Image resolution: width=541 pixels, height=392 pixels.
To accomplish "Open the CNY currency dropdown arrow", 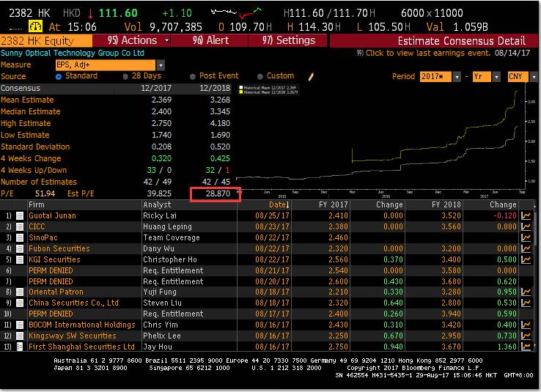I will [x=534, y=76].
